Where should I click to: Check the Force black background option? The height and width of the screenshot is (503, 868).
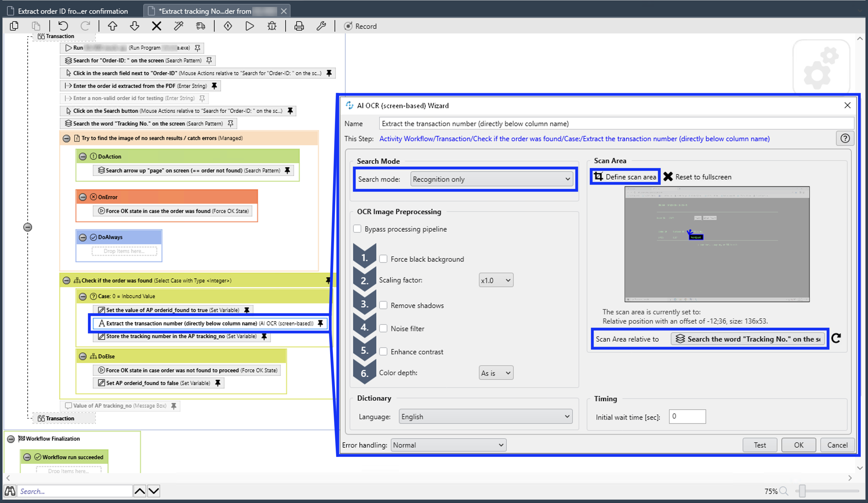pos(383,259)
